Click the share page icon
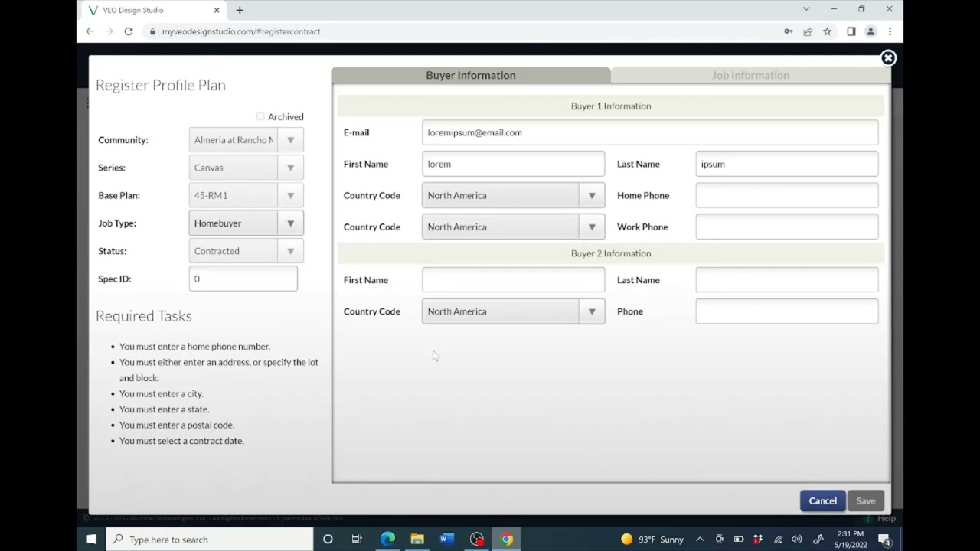The width and height of the screenshot is (980, 551). click(808, 31)
